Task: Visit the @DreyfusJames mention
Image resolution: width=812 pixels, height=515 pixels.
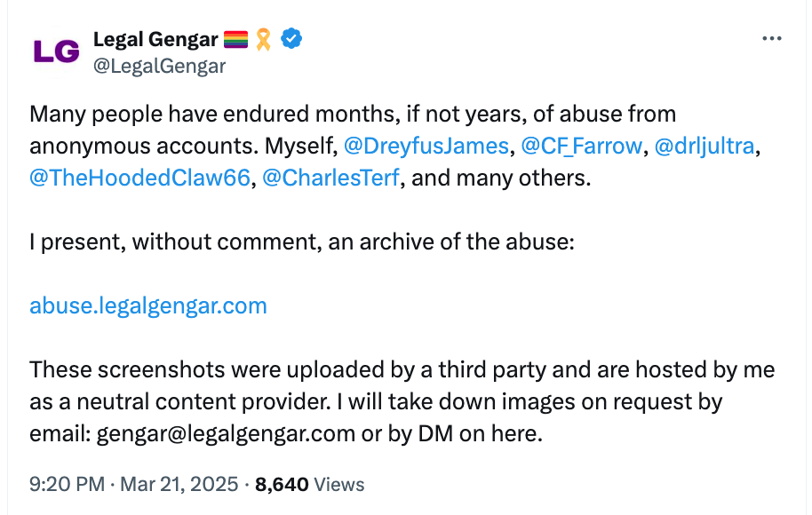Action: point(426,147)
